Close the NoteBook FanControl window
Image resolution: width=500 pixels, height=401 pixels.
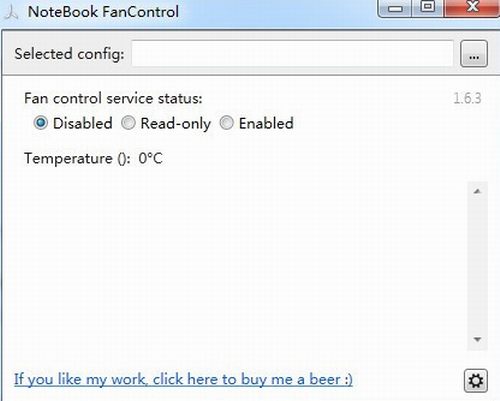click(472, 8)
